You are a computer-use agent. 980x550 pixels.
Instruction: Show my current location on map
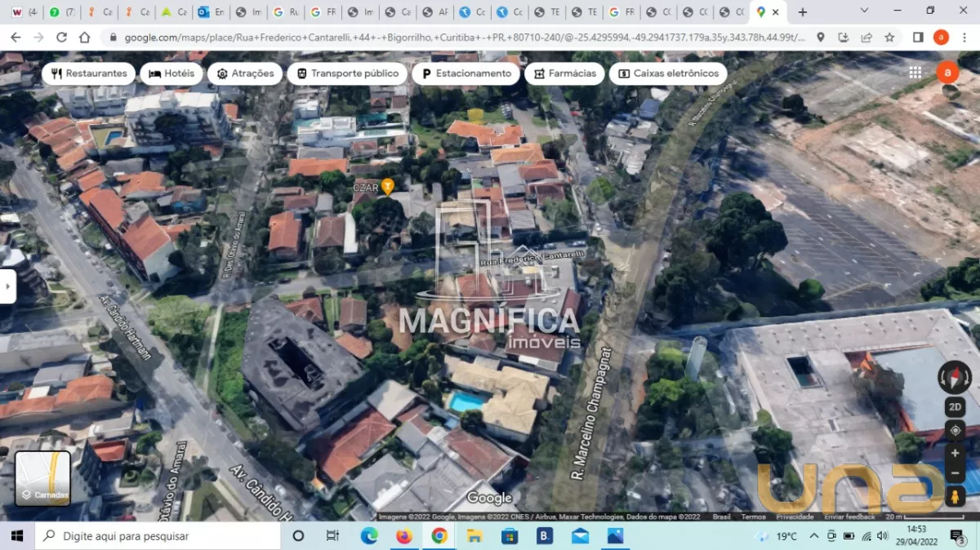(955, 430)
